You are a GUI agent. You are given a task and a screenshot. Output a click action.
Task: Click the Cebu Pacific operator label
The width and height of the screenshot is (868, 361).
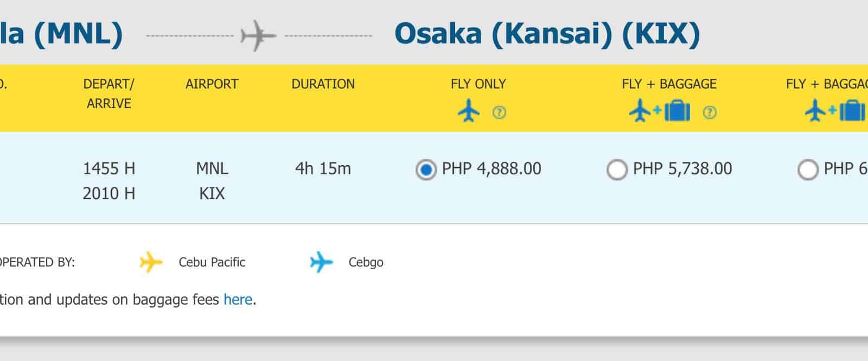tap(212, 262)
